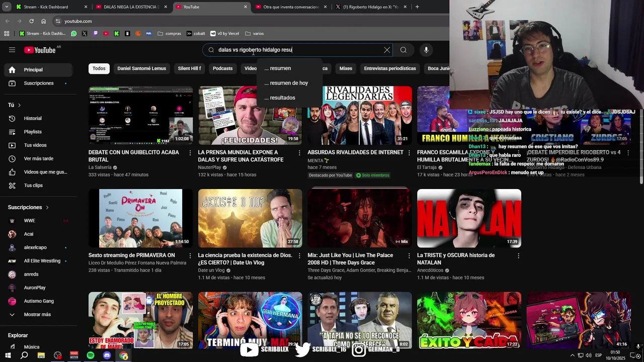Open the X bookmark icon in bookmarks bar
Screen dimensions: 644x362
pyautogui.click(x=85, y=34)
